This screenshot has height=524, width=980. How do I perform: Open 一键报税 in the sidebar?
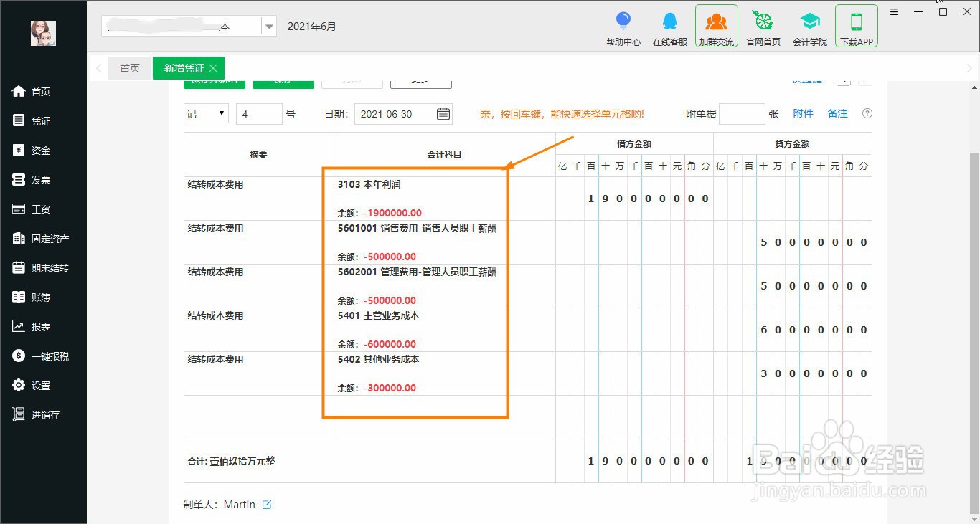point(41,356)
